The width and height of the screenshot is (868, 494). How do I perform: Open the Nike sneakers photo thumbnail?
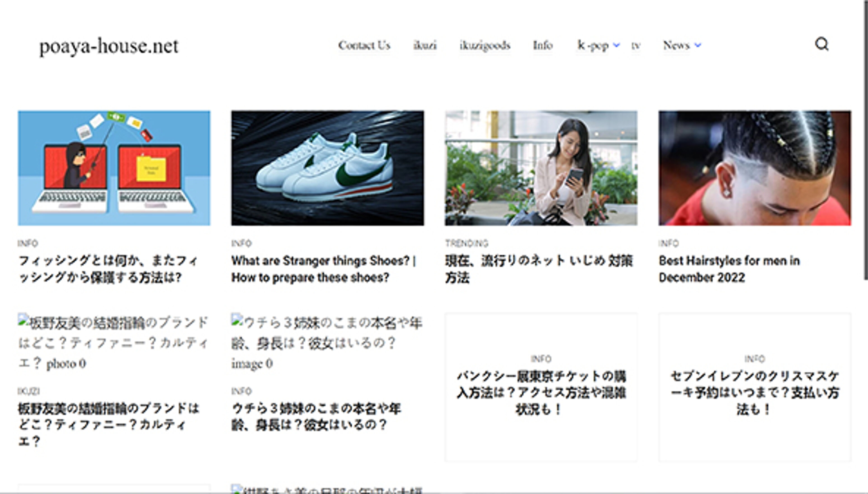(x=328, y=168)
